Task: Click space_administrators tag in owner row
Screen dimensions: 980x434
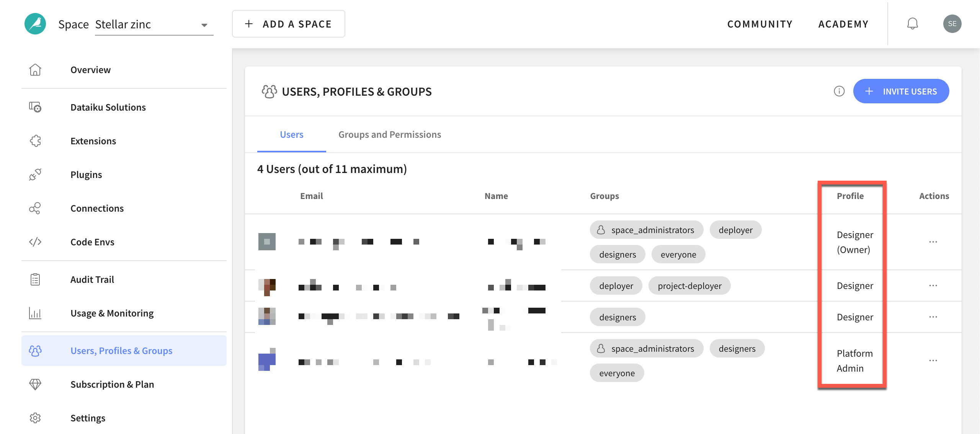Action: point(647,230)
